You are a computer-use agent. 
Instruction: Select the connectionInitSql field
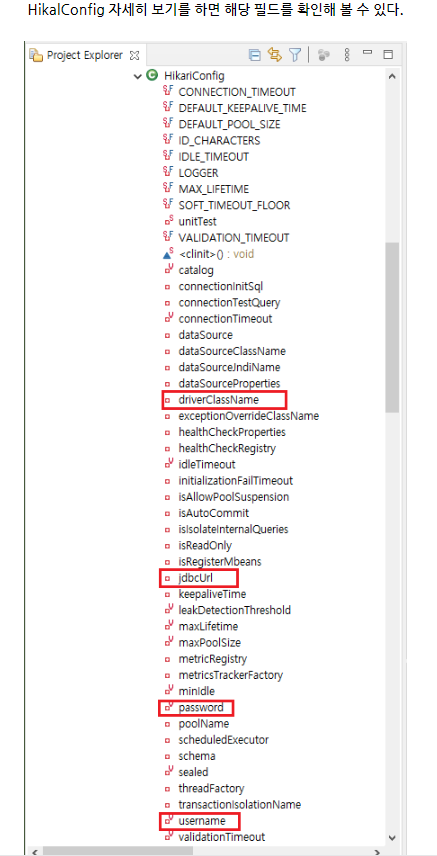[221, 287]
